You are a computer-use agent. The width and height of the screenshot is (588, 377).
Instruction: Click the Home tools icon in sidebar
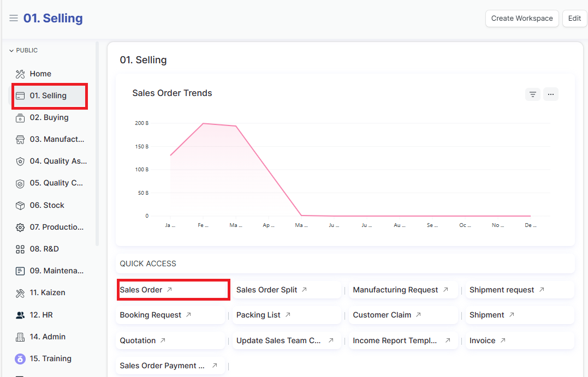pos(20,74)
